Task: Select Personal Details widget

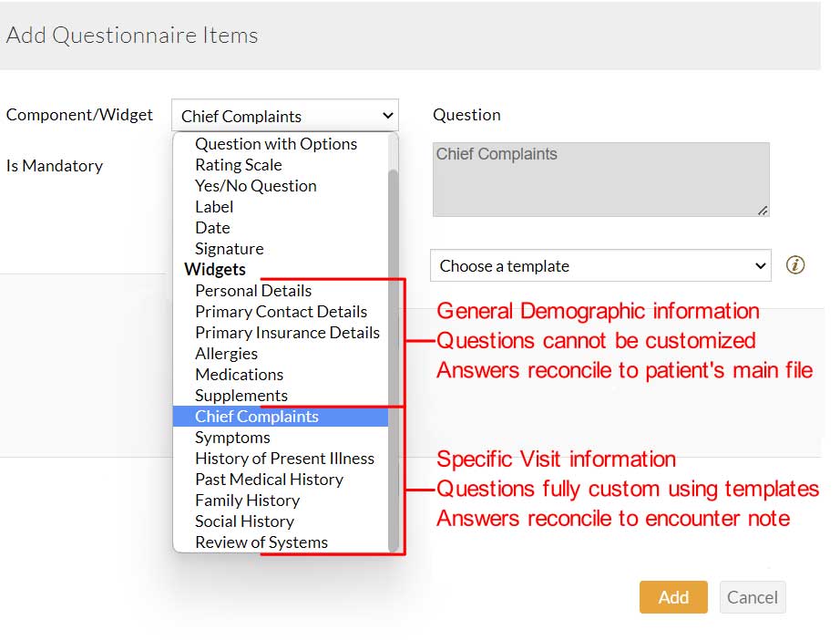Action: [x=253, y=291]
